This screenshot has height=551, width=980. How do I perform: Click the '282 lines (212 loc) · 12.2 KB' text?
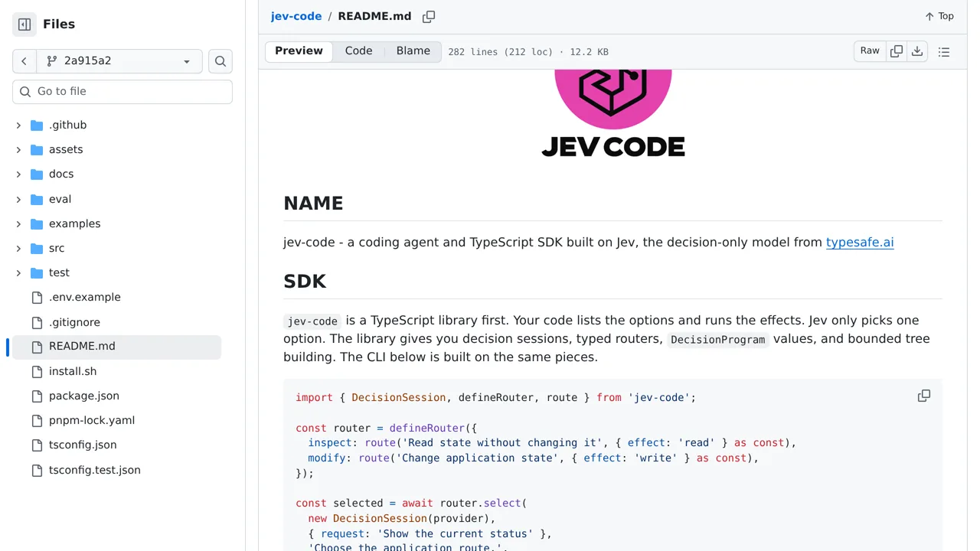(x=528, y=52)
